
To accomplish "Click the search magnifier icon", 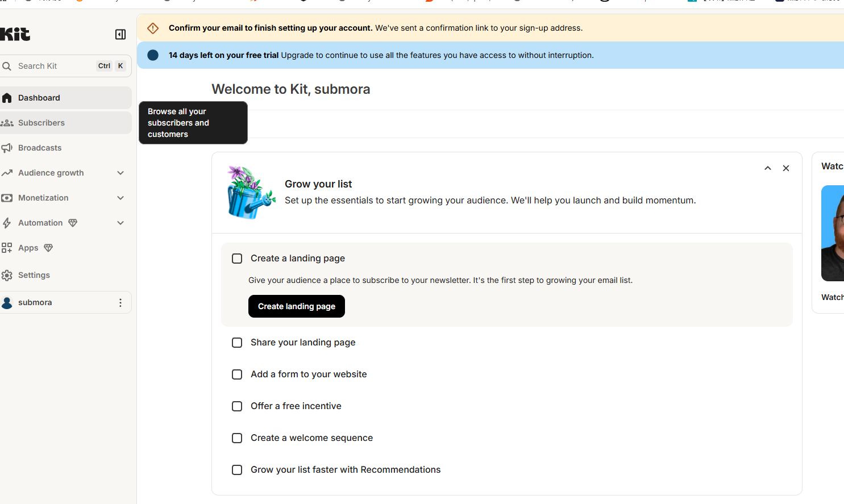I will 7,66.
